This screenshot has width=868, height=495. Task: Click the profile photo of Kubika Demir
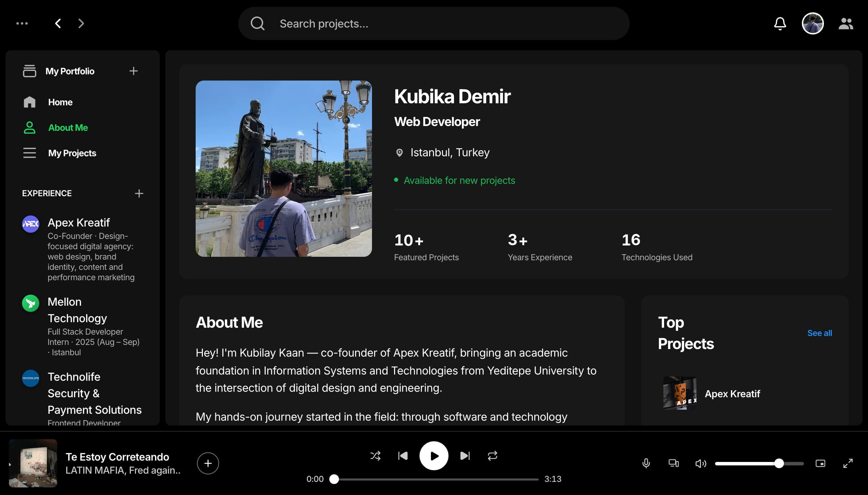coord(283,169)
